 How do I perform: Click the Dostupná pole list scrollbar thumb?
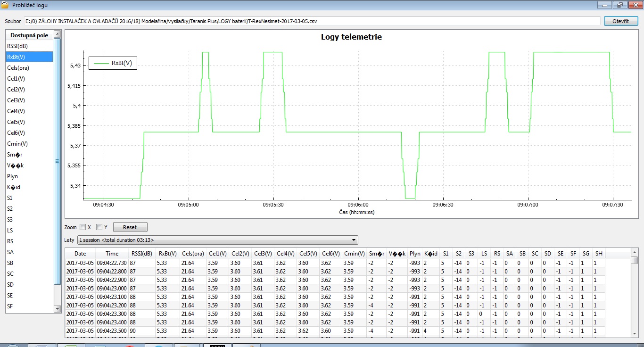(x=58, y=160)
